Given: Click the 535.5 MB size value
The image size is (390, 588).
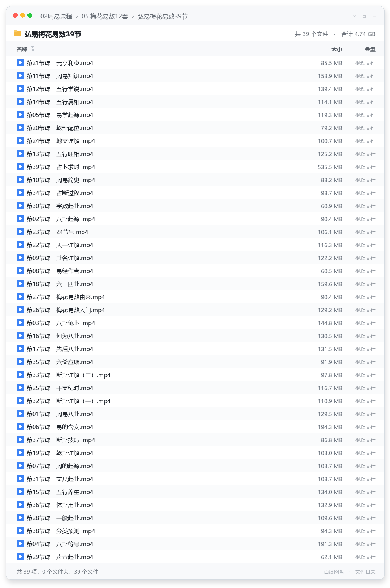Looking at the screenshot, I should click(x=330, y=167).
